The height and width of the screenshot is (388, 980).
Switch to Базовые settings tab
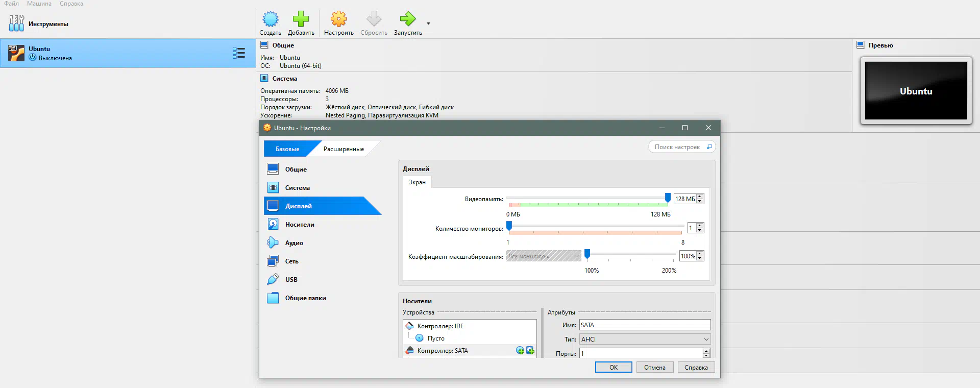[x=287, y=149]
